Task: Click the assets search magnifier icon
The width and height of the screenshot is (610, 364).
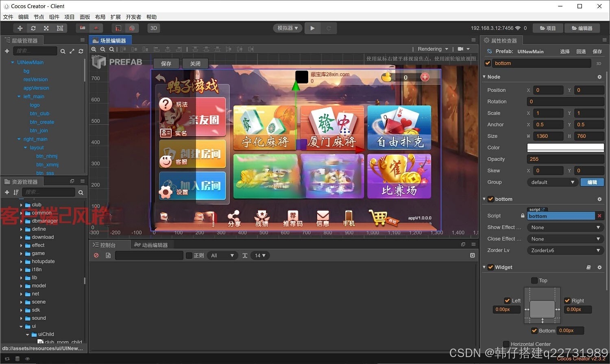Action: (81, 193)
